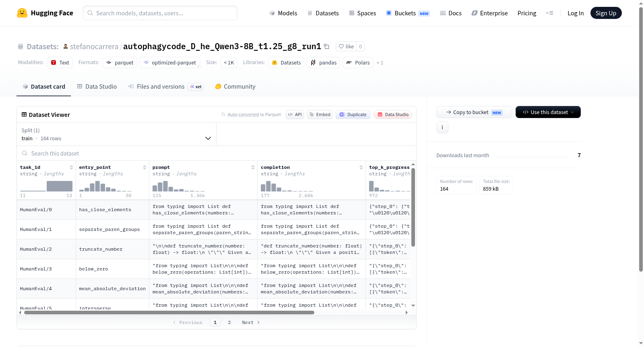This screenshot has height=347, width=644.
Task: Click the Embed button
Action: (320, 114)
